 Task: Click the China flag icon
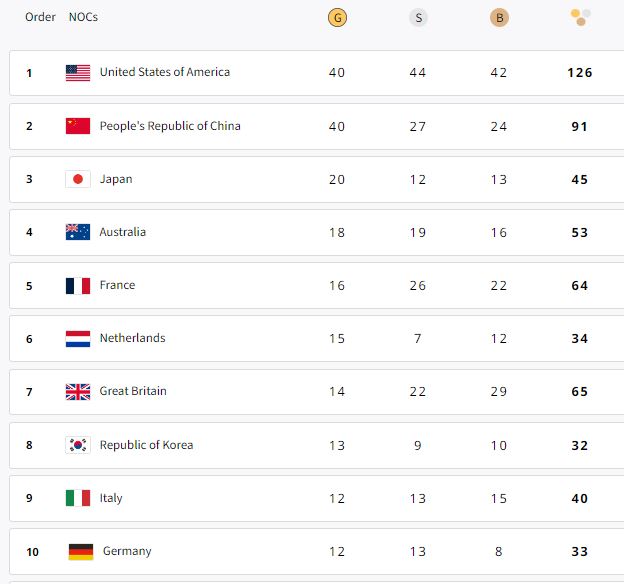(x=78, y=126)
